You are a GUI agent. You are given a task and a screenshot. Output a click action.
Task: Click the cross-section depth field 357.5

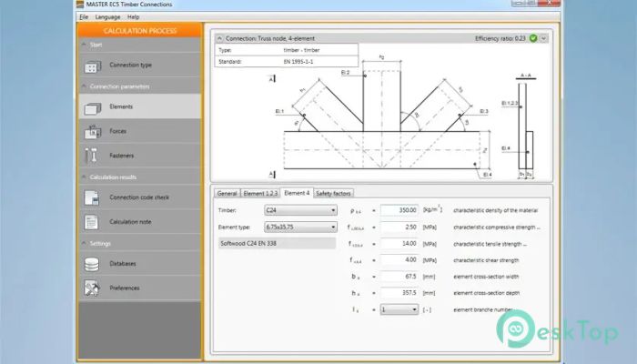coord(399,293)
